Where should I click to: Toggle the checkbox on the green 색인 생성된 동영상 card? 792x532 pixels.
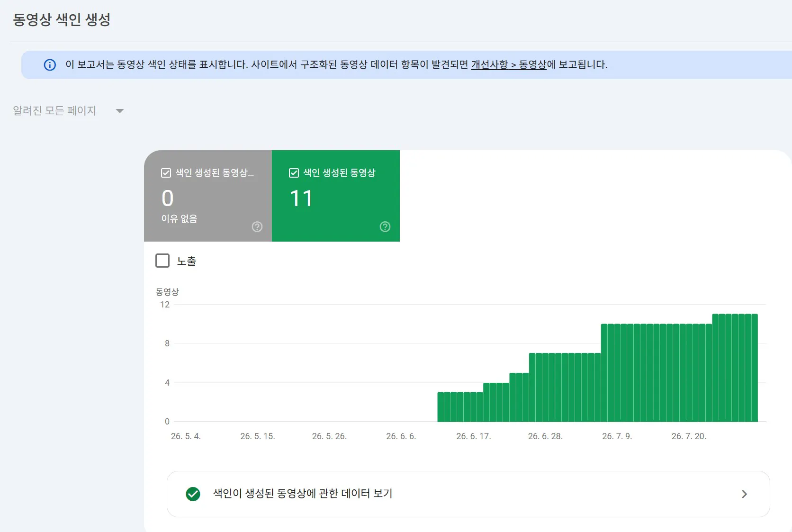tap(294, 173)
